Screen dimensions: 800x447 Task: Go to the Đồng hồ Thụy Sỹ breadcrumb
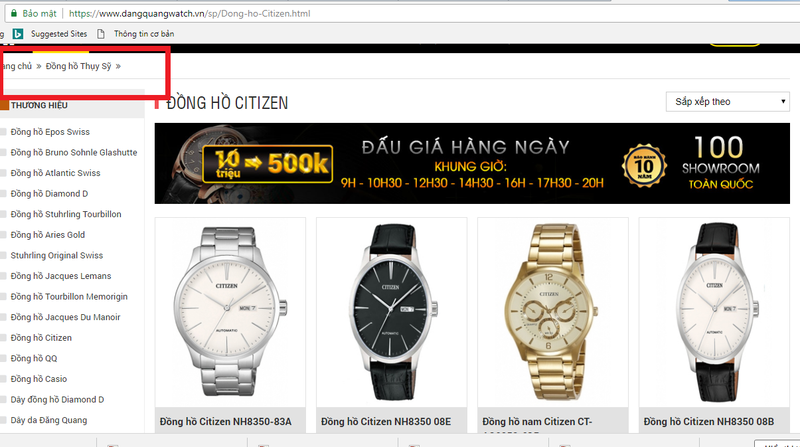pyautogui.click(x=78, y=66)
